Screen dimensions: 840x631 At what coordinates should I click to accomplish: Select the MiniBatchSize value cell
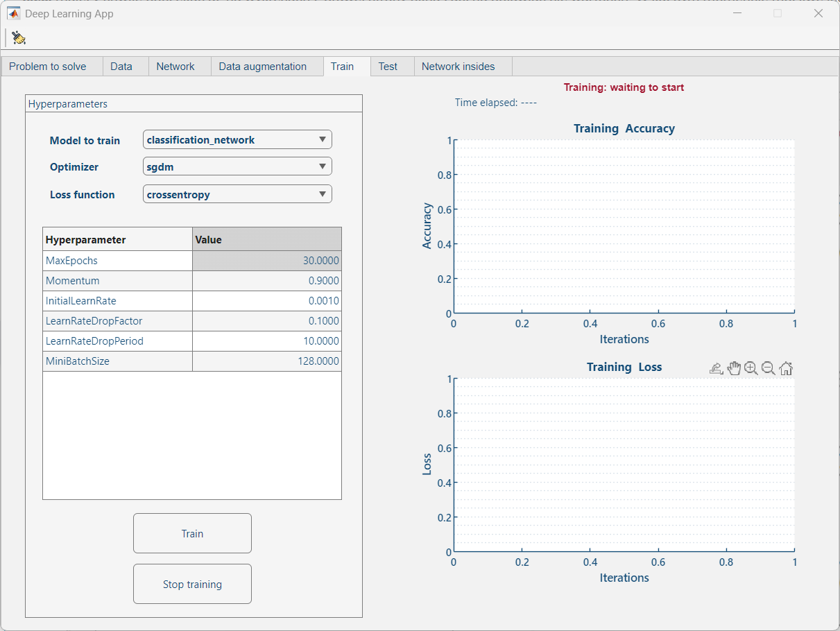[266, 362]
